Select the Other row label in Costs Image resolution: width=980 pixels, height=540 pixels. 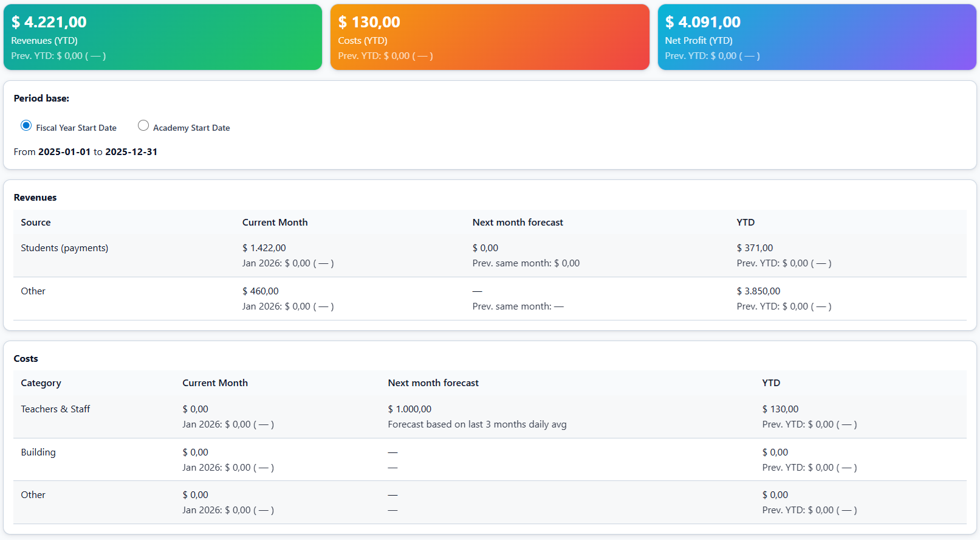click(x=33, y=495)
